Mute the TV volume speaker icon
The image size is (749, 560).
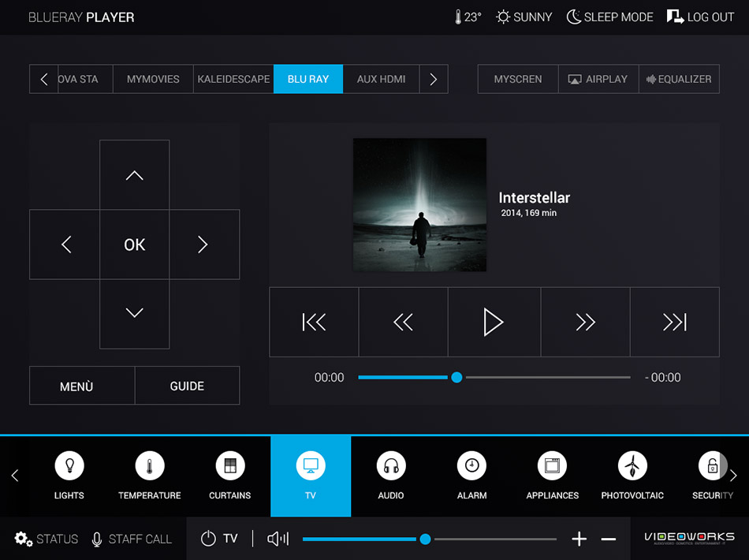278,539
